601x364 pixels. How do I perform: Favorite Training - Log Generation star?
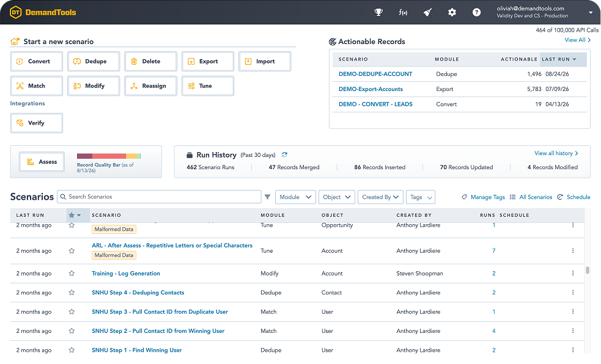(72, 273)
